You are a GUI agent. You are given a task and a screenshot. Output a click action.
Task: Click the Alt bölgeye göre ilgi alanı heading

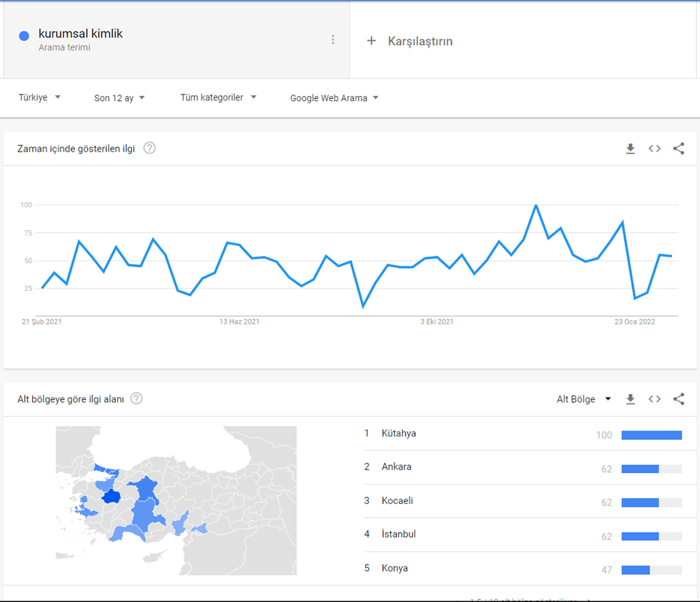(x=70, y=399)
